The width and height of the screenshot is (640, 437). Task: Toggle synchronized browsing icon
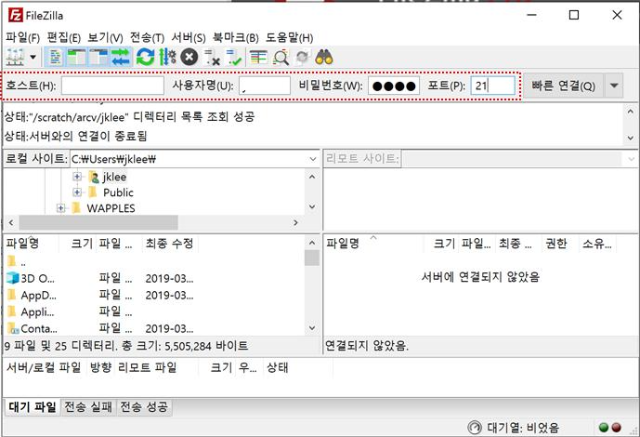(x=302, y=57)
